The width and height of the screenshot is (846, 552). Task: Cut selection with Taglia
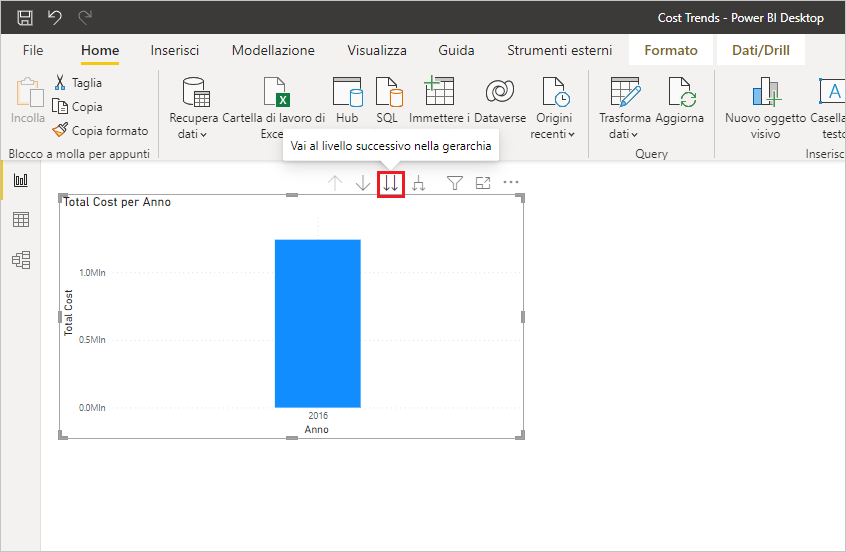tap(78, 83)
